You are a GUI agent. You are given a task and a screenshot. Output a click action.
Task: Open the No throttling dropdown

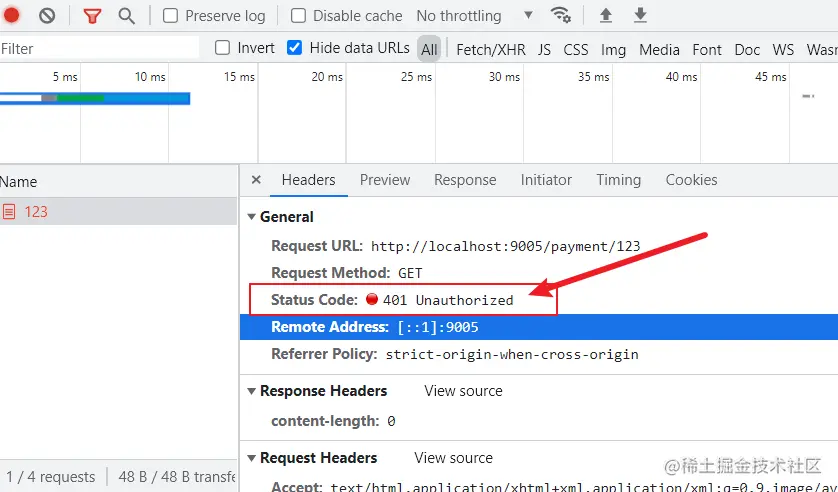pos(474,16)
